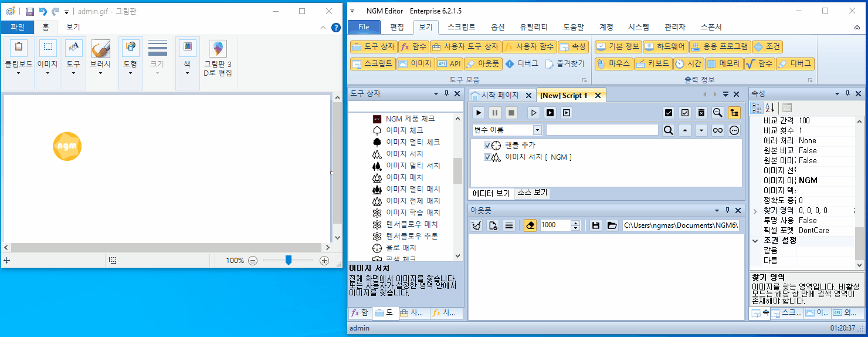Open the 변수 이름 combo box dropdown
This screenshot has height=337, width=868.
point(537,130)
